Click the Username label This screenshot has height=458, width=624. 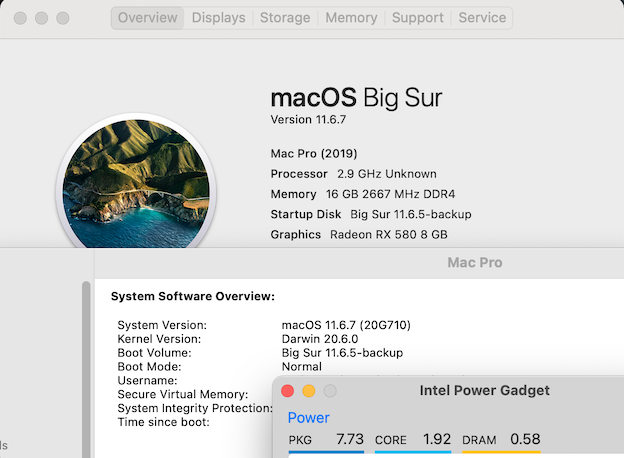pyautogui.click(x=147, y=380)
